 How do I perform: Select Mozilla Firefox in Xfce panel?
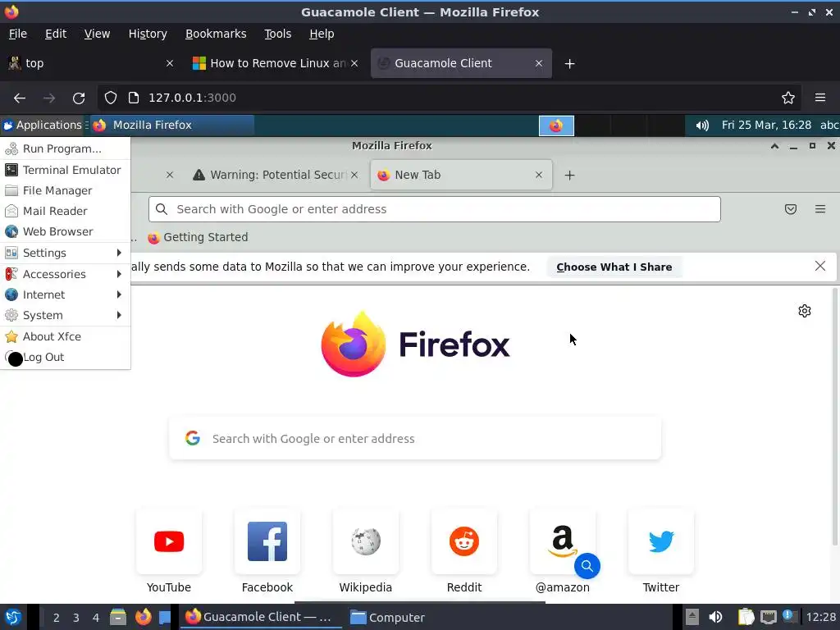point(171,125)
